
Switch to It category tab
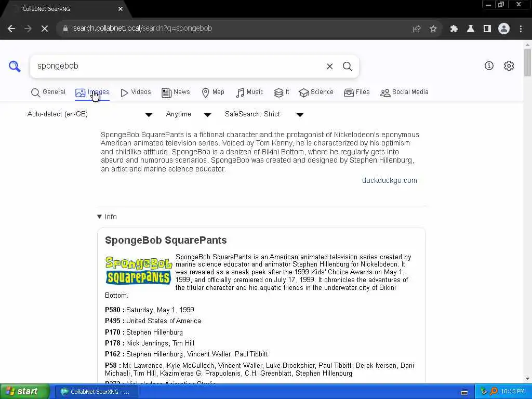(282, 92)
